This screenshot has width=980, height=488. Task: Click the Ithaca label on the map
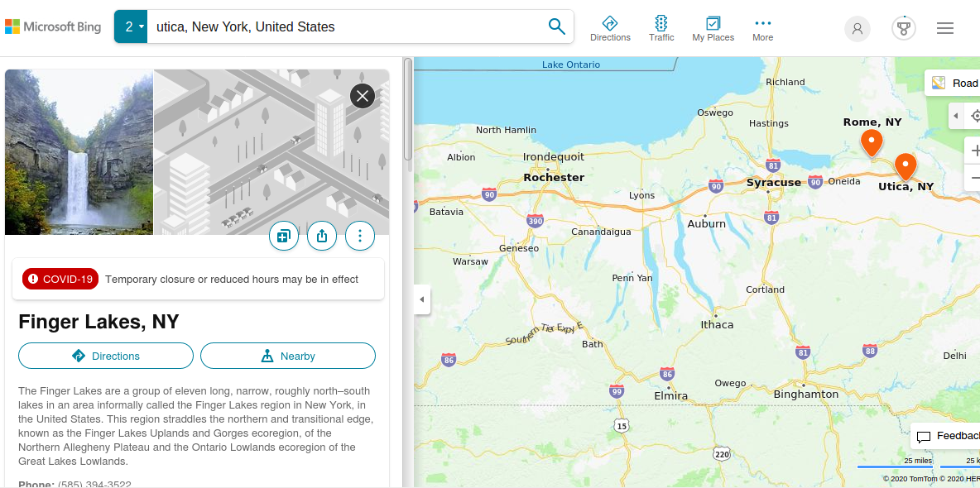717,325
